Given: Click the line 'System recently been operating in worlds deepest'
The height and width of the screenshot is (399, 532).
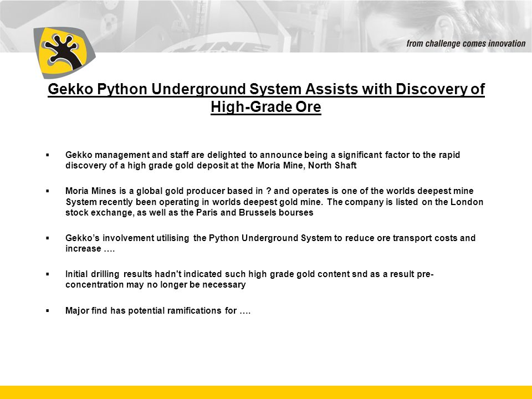Looking at the screenshot, I should pos(274,202).
